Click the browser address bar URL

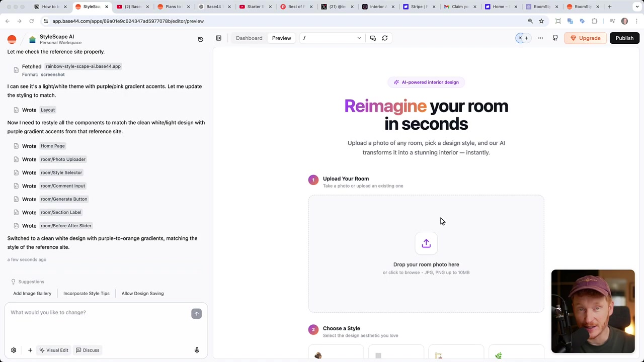coord(128,21)
